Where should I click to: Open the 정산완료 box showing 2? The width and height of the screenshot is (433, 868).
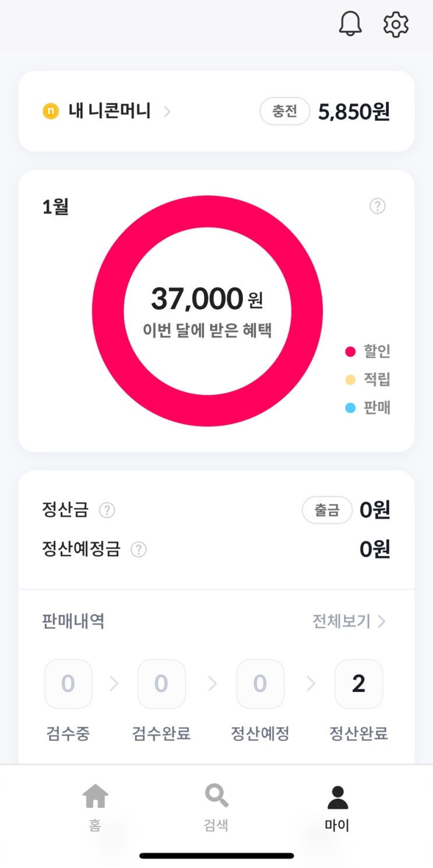pos(359,684)
